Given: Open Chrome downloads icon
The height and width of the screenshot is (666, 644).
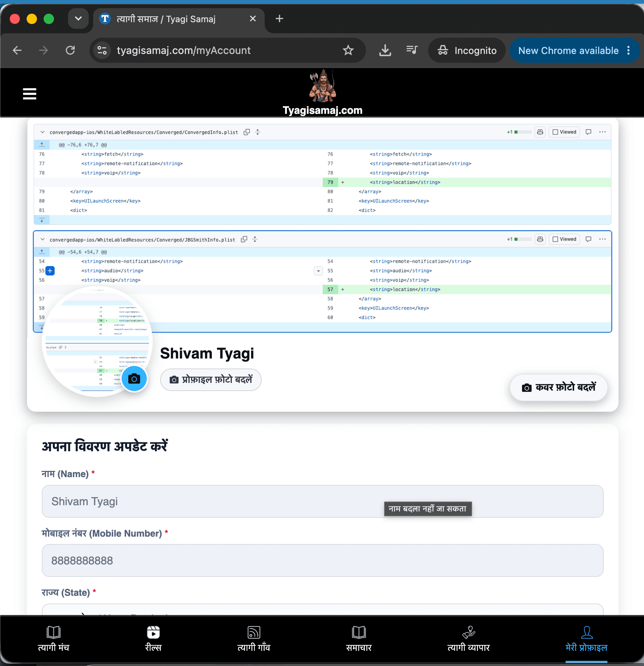Looking at the screenshot, I should coord(385,50).
